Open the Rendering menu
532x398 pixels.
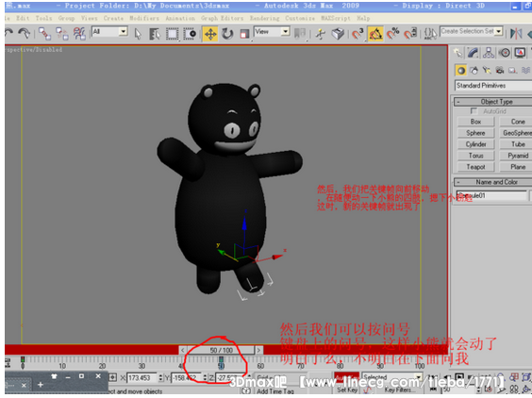click(x=265, y=18)
